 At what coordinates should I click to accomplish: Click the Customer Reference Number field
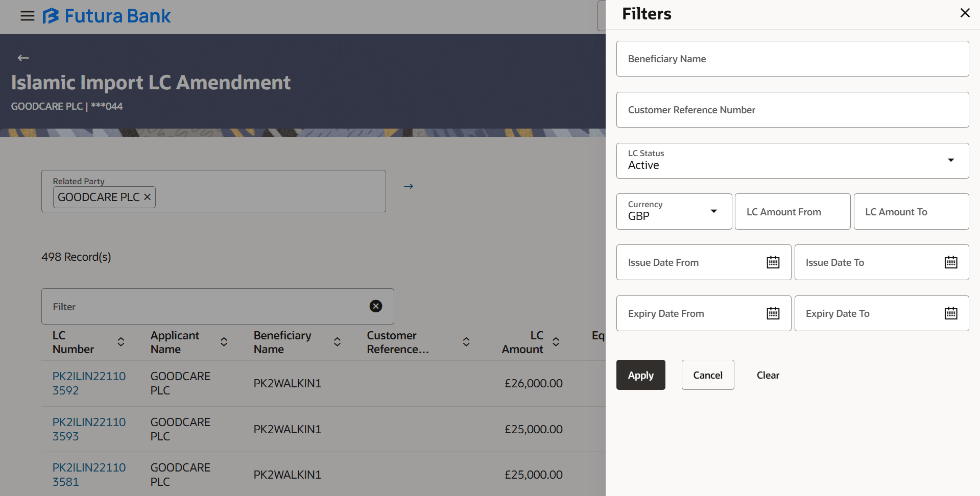click(x=793, y=110)
